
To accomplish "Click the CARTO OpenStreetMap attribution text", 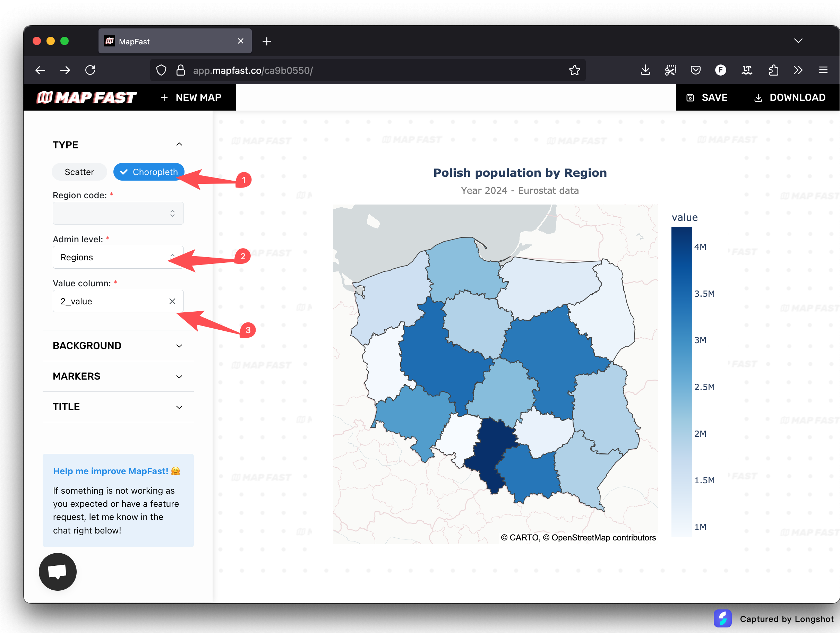I will pos(578,537).
